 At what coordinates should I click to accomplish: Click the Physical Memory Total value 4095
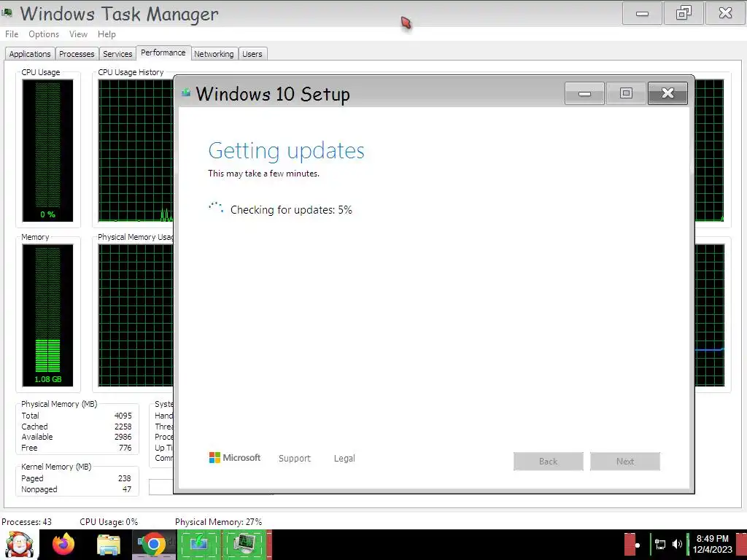click(x=123, y=416)
